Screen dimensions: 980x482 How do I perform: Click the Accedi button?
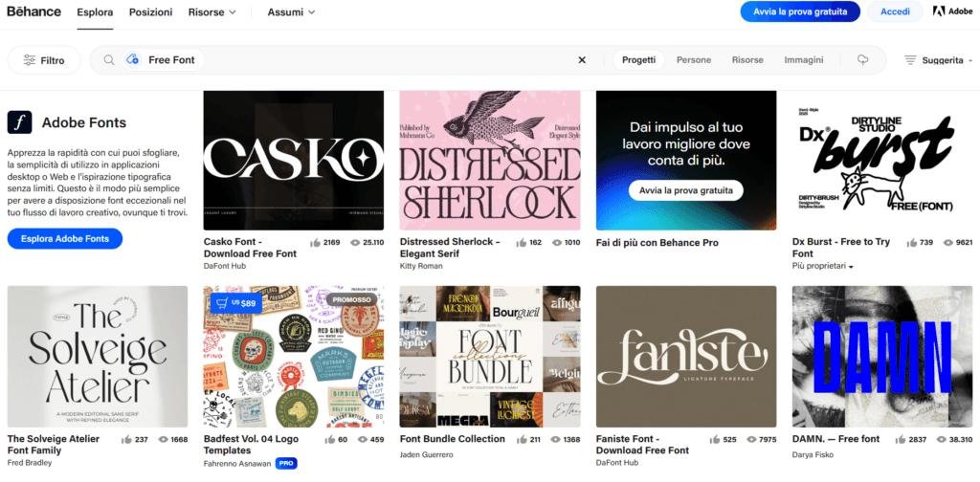[x=895, y=11]
